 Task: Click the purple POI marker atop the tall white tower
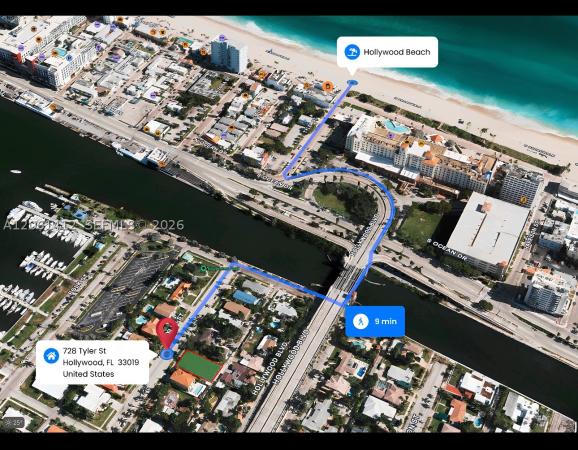(222, 38)
